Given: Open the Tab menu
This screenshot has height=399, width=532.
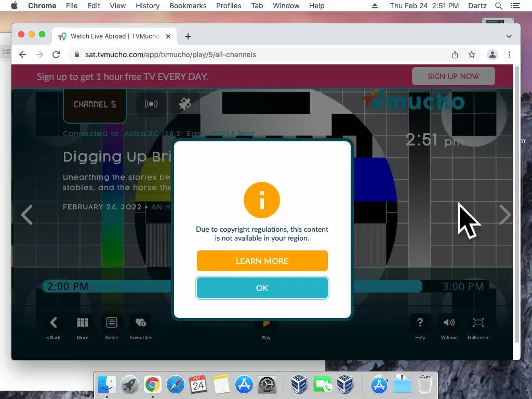Looking at the screenshot, I should click(257, 6).
